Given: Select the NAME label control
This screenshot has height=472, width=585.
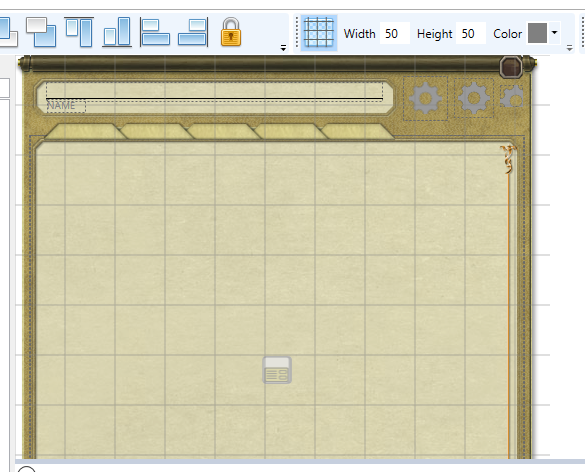Looking at the screenshot, I should coord(66,106).
